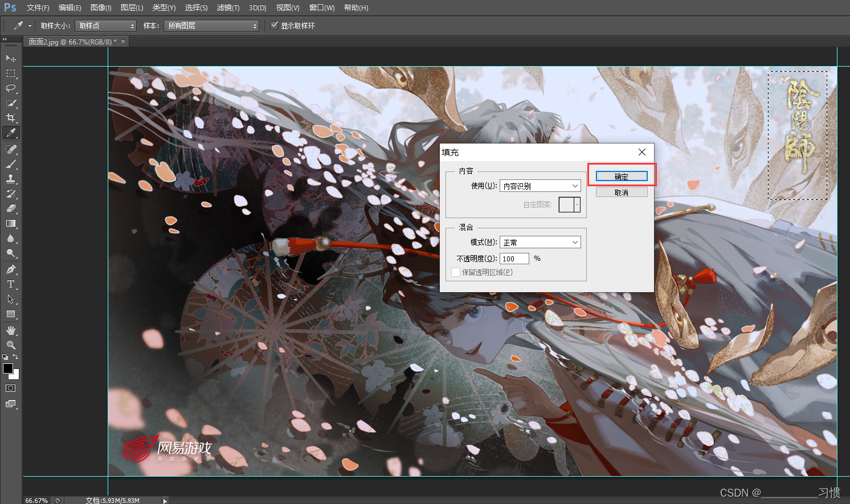850x504 pixels.
Task: Select the Dodge tool
Action: [11, 253]
